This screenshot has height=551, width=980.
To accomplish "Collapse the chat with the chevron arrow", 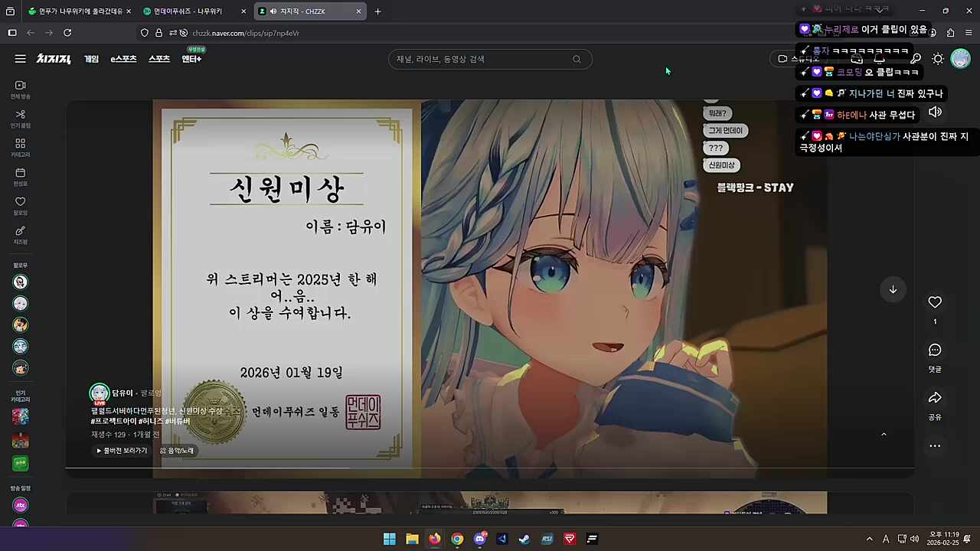I will (x=884, y=434).
